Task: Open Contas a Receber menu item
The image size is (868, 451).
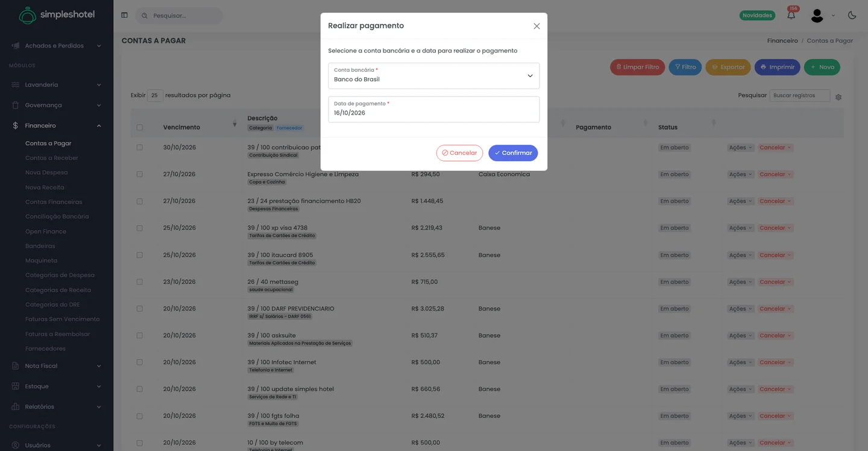Action: [x=52, y=158]
